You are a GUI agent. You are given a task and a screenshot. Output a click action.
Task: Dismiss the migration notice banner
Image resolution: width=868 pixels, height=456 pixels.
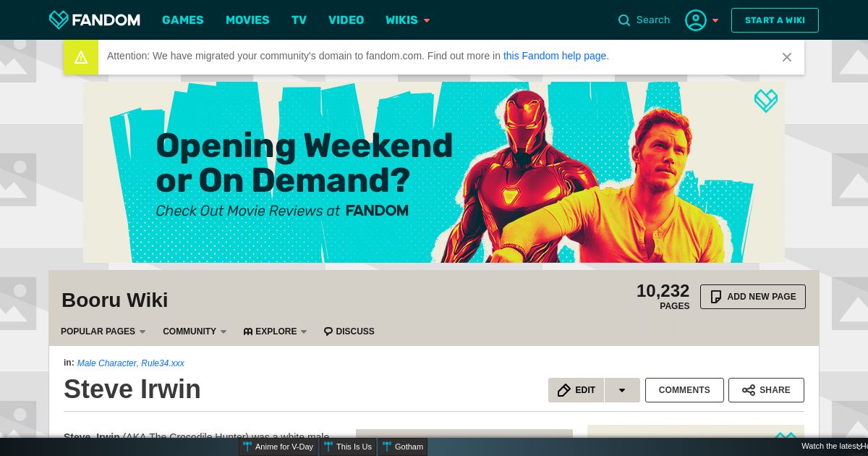tap(787, 57)
